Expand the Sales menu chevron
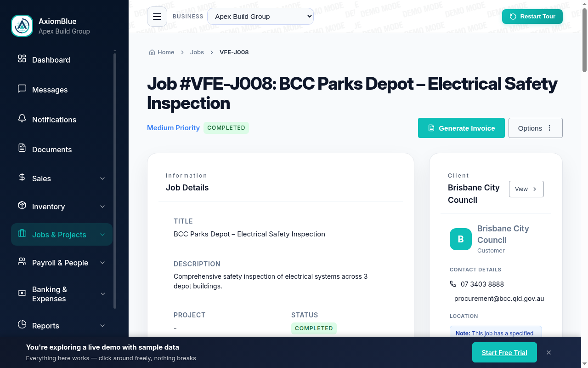The height and width of the screenshot is (368, 588). pos(102,178)
